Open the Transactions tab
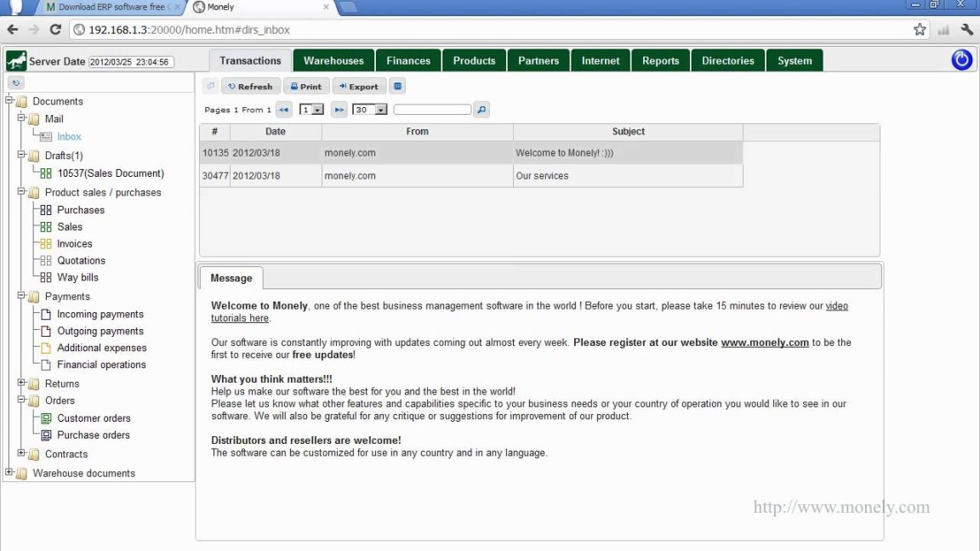980x551 pixels. [x=250, y=60]
